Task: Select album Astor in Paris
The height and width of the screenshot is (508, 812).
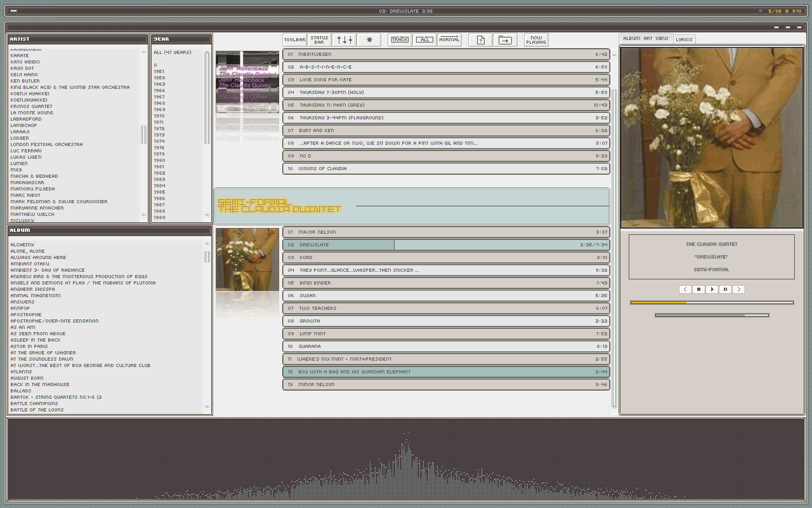Action: tap(29, 346)
